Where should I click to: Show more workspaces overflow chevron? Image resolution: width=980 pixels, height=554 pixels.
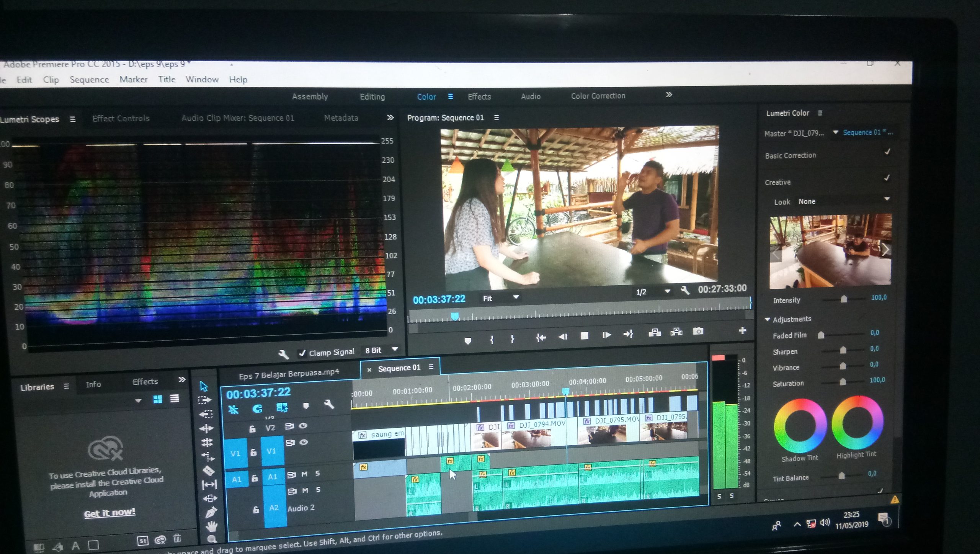(669, 95)
